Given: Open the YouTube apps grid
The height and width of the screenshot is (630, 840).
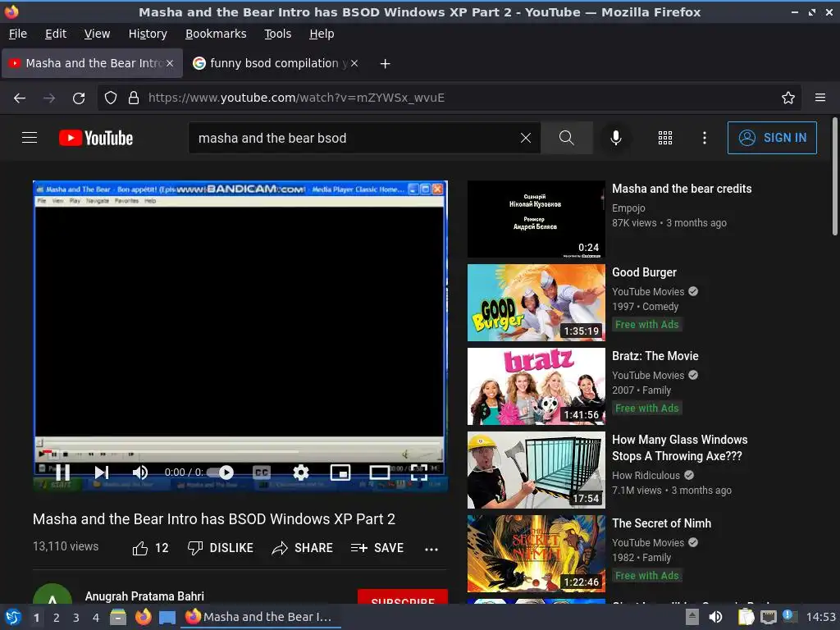Looking at the screenshot, I should 664,138.
